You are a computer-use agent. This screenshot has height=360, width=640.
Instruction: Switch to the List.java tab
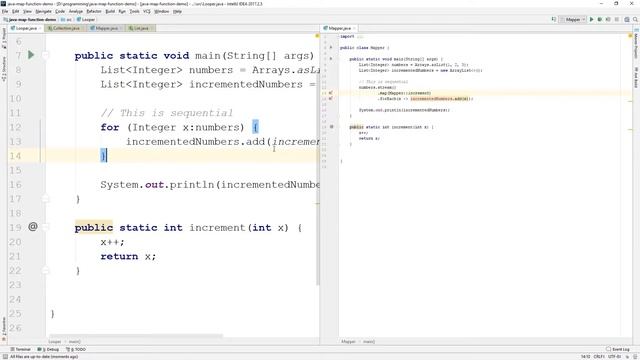141,28
